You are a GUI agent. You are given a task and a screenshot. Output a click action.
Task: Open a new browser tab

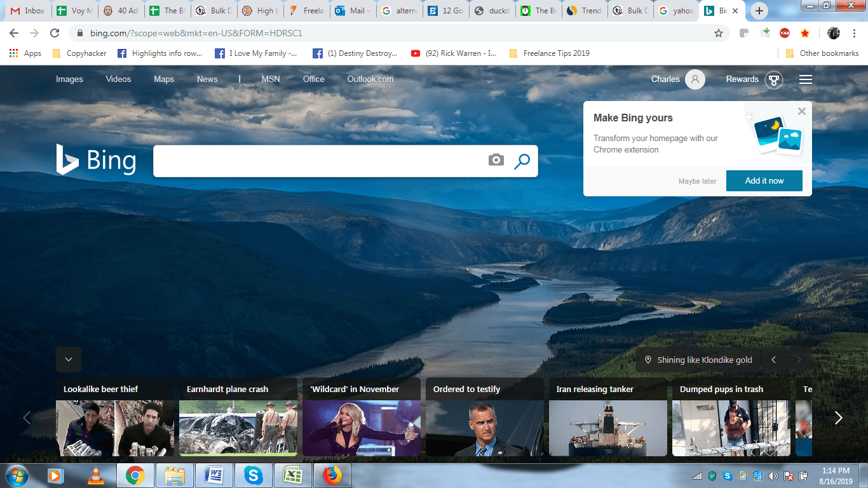click(759, 11)
